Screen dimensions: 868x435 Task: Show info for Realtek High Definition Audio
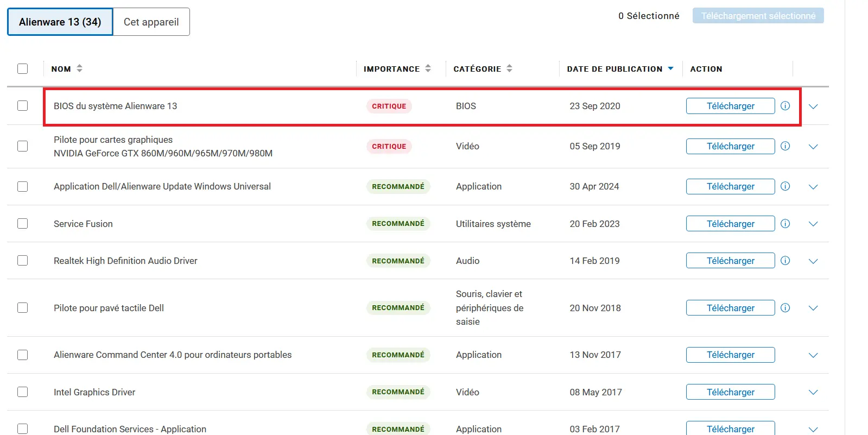[x=785, y=261]
